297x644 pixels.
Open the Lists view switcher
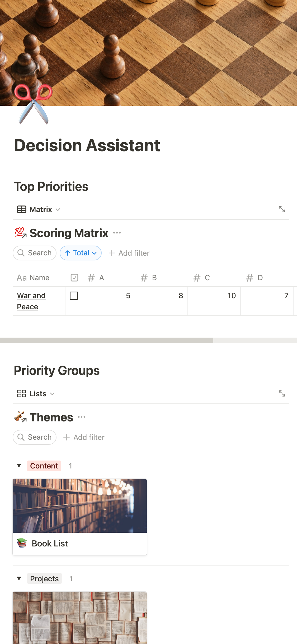(x=36, y=394)
